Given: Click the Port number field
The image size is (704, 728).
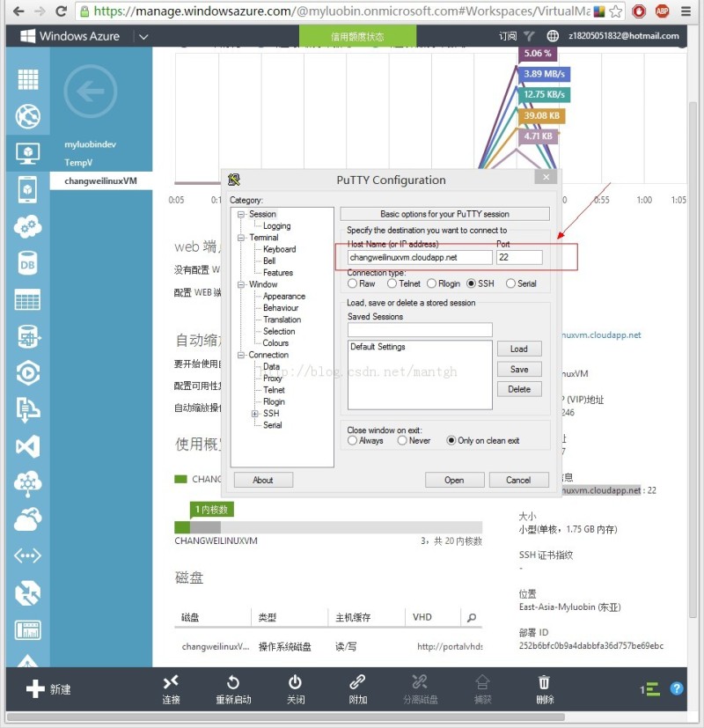Looking at the screenshot, I should [x=519, y=257].
